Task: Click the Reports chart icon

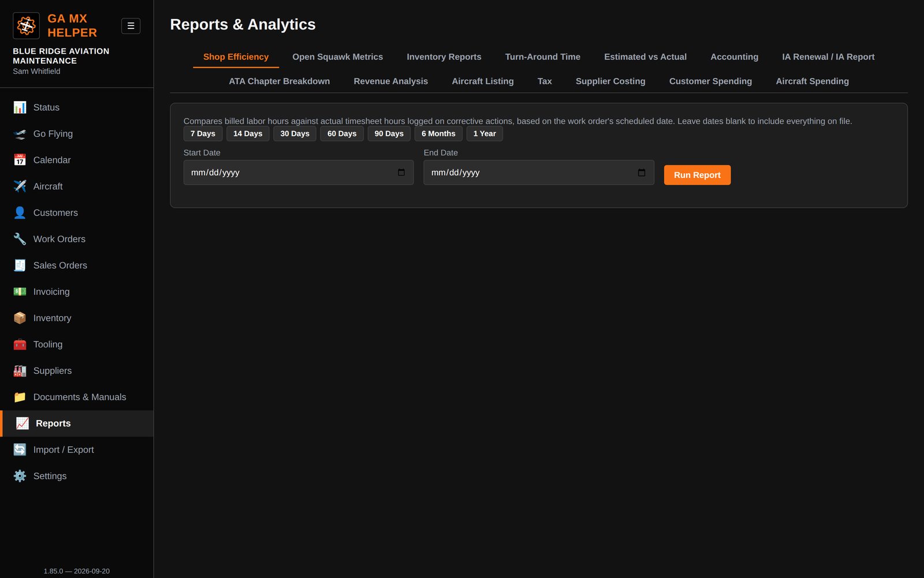Action: click(22, 423)
